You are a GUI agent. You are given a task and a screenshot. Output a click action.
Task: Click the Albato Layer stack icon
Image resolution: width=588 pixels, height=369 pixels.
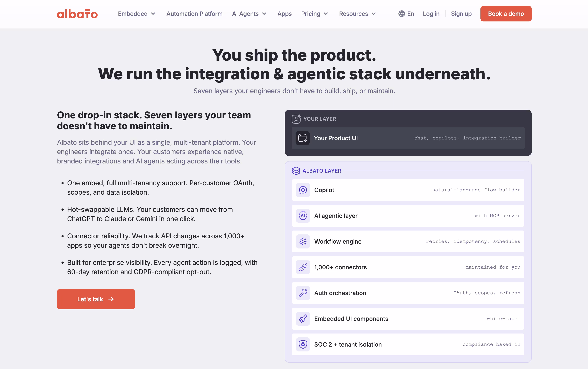pyautogui.click(x=296, y=171)
